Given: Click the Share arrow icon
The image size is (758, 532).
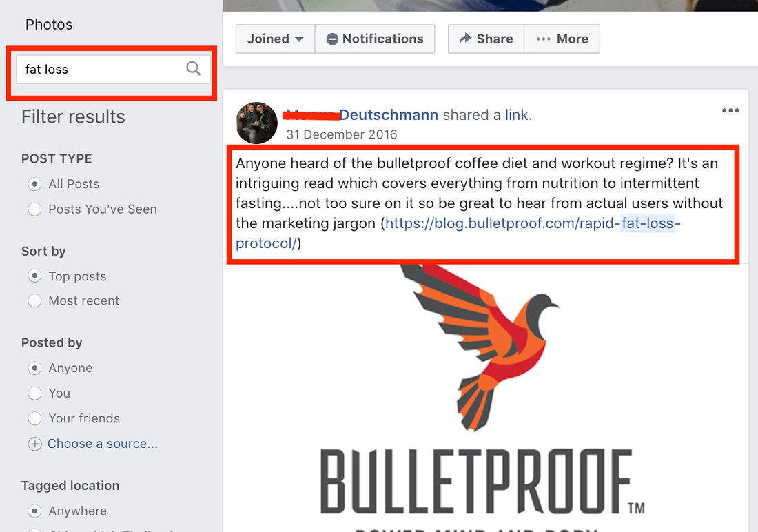Looking at the screenshot, I should (x=465, y=38).
